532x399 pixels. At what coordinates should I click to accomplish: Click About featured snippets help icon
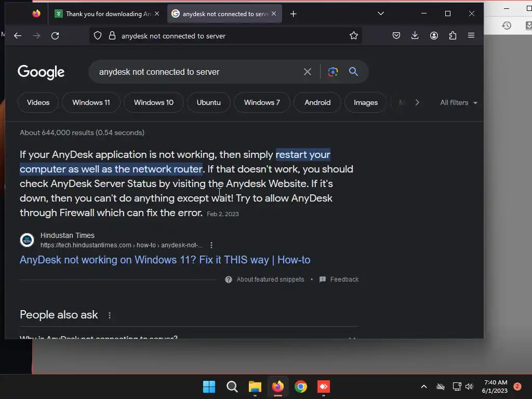point(229,279)
